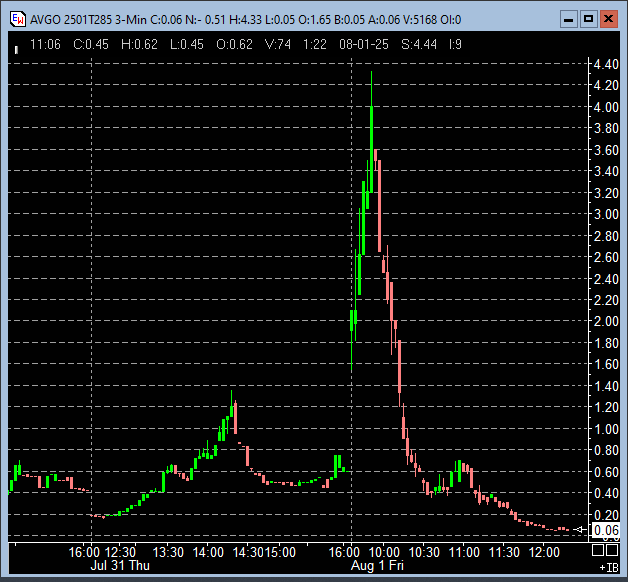This screenshot has height=582, width=628.
Task: Click the V:74 volume value in data row
Action: 278,44
